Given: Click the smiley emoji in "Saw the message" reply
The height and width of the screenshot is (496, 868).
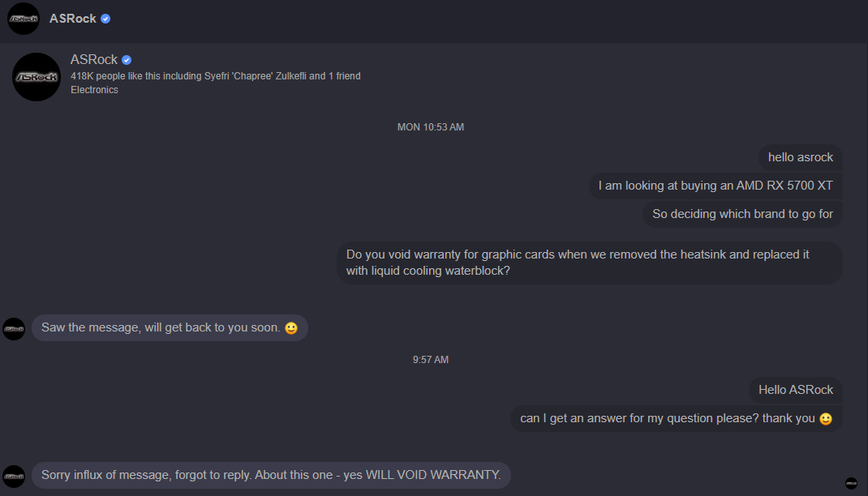Looking at the screenshot, I should [291, 328].
